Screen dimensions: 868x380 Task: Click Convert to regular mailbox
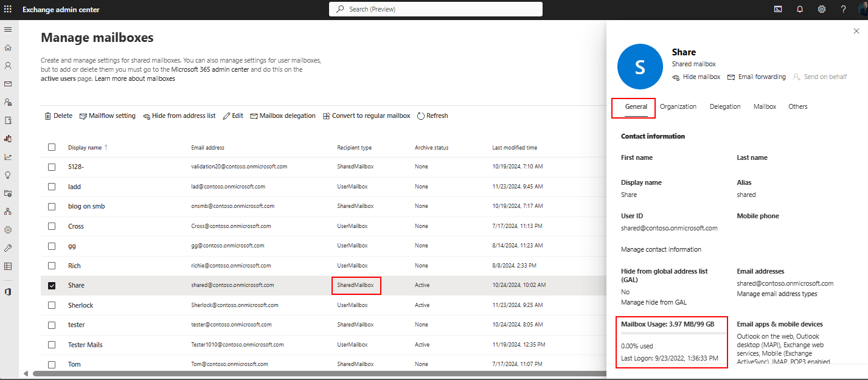point(367,116)
